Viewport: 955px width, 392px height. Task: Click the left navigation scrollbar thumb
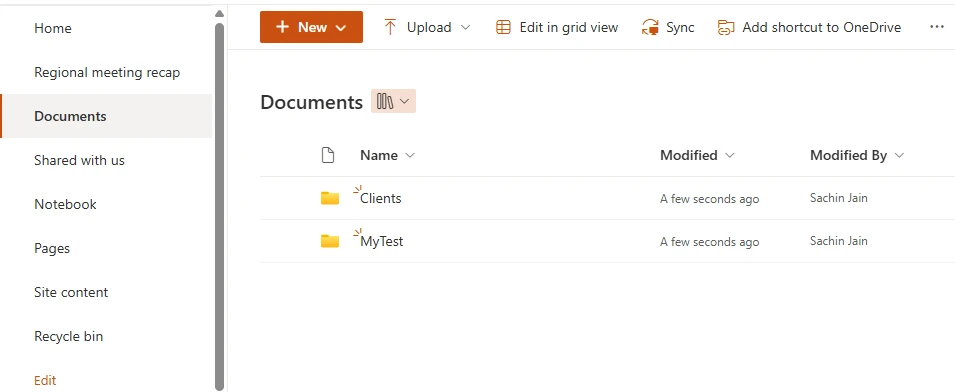pyautogui.click(x=220, y=206)
